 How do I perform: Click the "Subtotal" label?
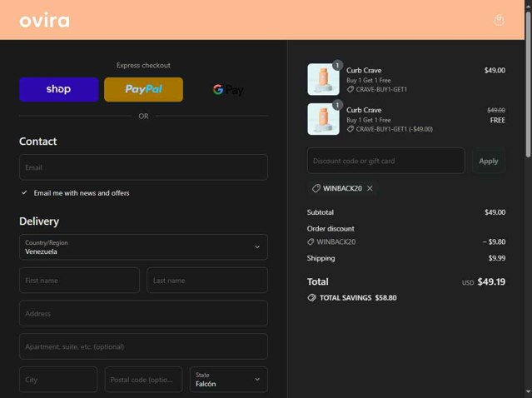tap(321, 212)
